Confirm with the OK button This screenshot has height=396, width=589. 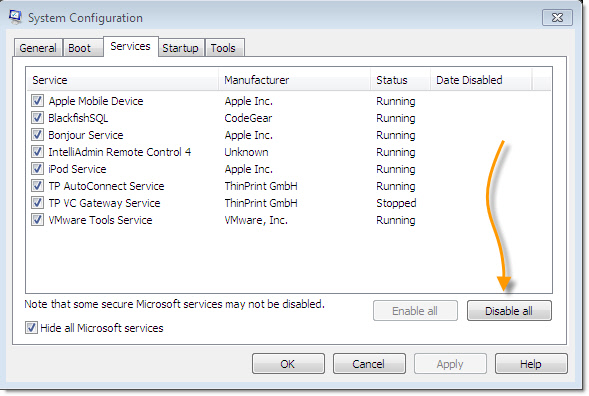point(288,363)
